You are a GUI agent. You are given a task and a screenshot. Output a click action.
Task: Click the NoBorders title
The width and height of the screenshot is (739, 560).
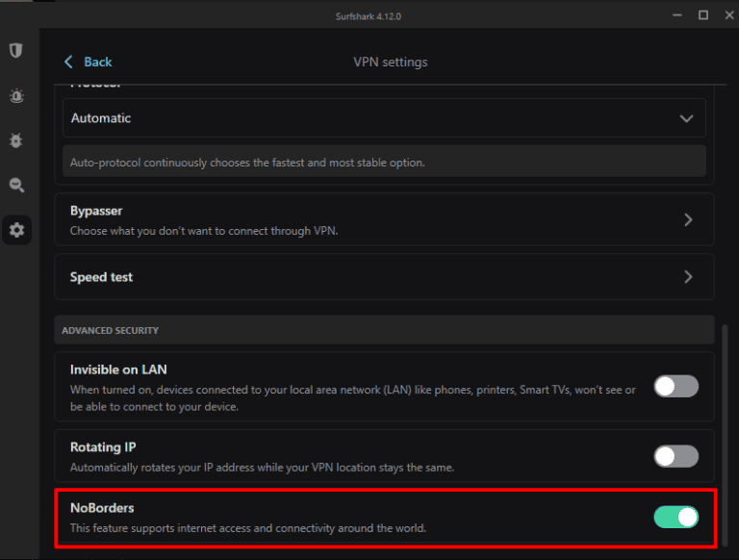(x=102, y=508)
